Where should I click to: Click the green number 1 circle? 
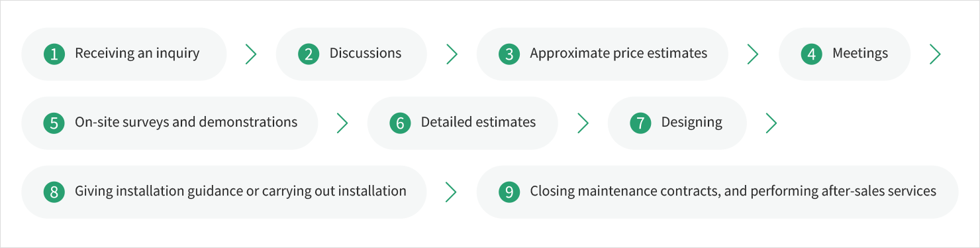[54, 54]
